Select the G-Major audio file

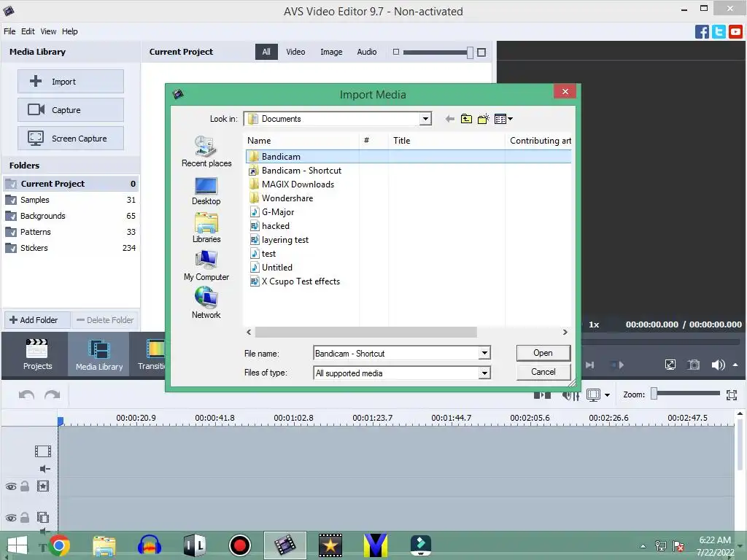coord(272,212)
